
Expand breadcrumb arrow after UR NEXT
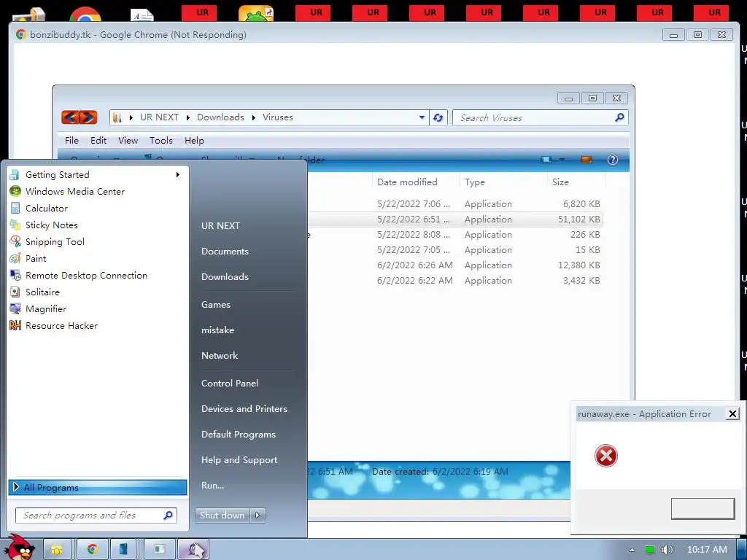(188, 117)
